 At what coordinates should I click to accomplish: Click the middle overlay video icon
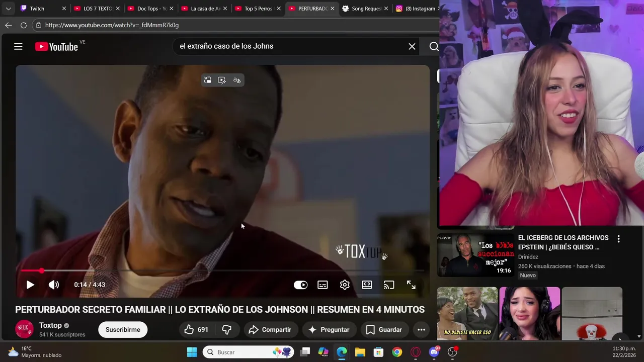click(x=222, y=80)
